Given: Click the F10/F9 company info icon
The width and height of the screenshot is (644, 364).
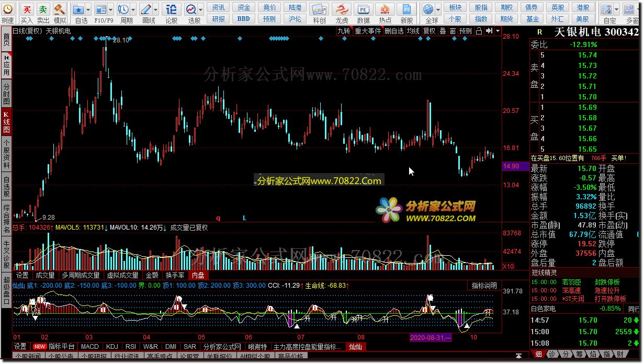Looking at the screenshot, I should pos(100,9).
